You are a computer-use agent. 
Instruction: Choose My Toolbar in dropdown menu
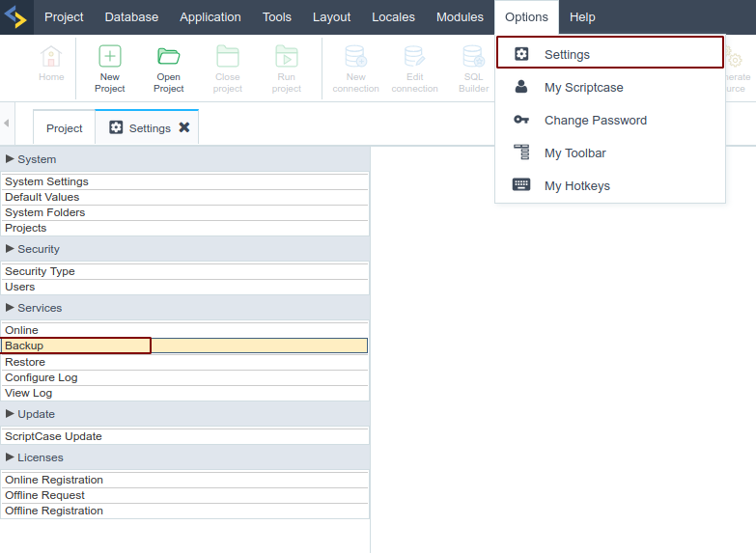coord(574,153)
